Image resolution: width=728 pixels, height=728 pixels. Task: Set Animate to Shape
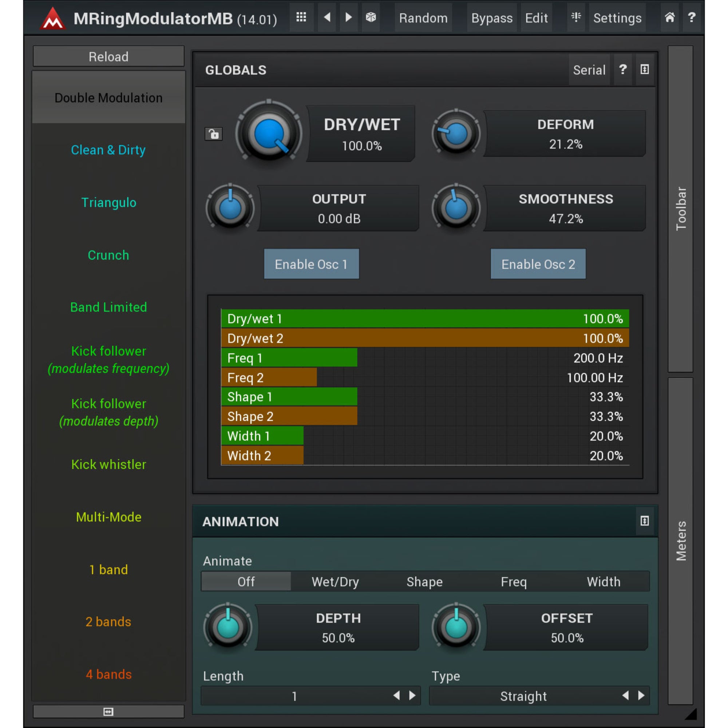click(425, 581)
